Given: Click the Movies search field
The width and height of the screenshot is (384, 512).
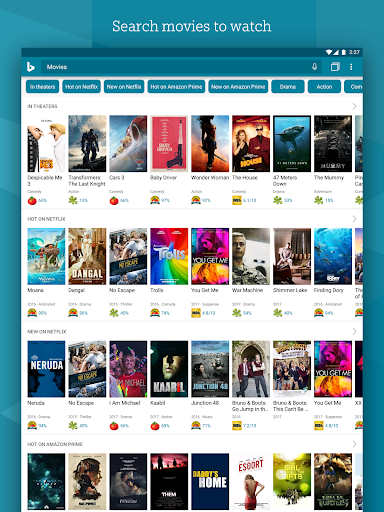Looking at the screenshot, I should click(181, 67).
